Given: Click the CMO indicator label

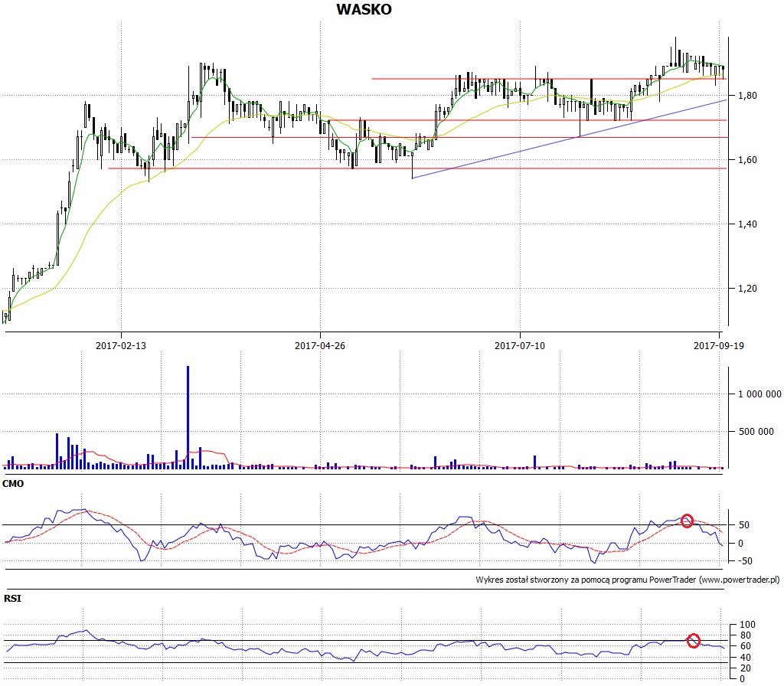Looking at the screenshot, I should (13, 484).
